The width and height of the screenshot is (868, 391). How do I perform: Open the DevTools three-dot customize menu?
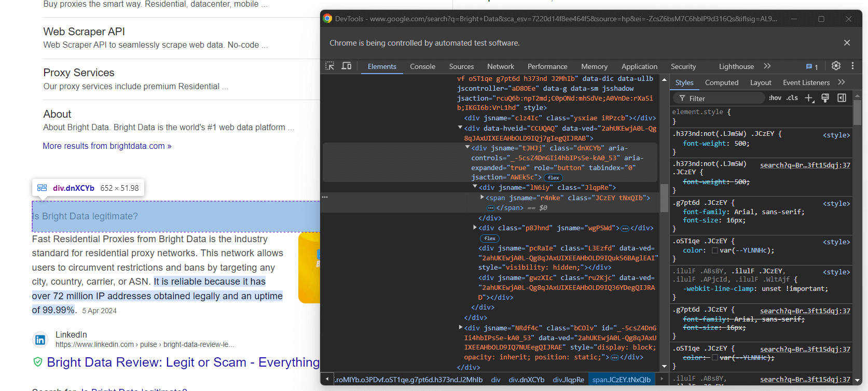pos(852,66)
